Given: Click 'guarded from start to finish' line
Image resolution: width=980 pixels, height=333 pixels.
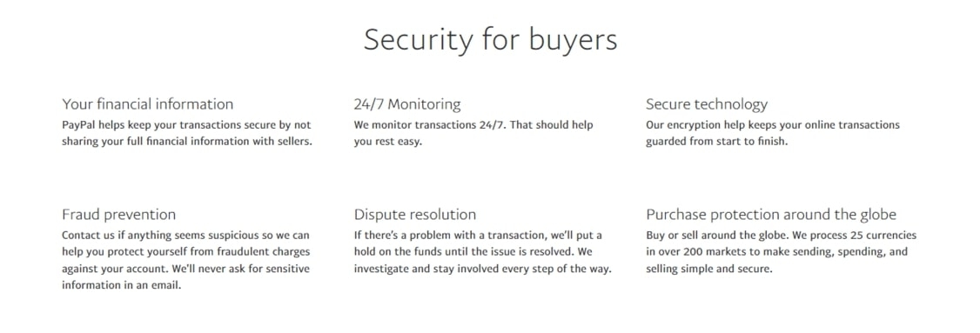Looking at the screenshot, I should click(717, 141).
